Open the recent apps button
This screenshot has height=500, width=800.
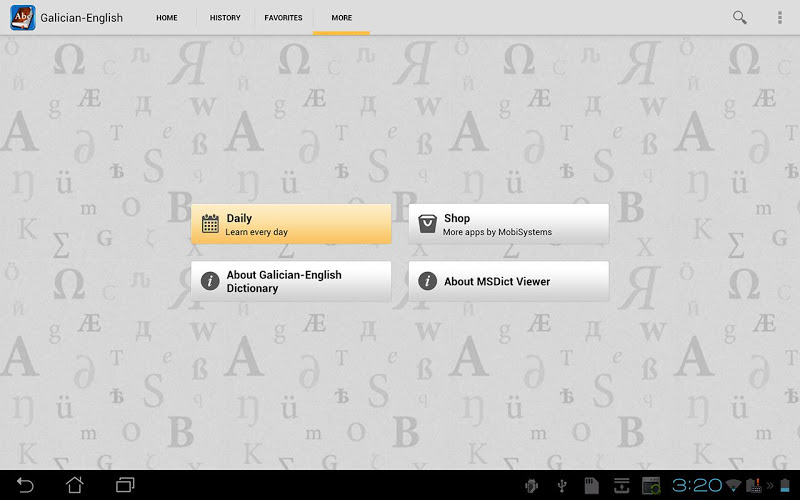click(x=124, y=485)
